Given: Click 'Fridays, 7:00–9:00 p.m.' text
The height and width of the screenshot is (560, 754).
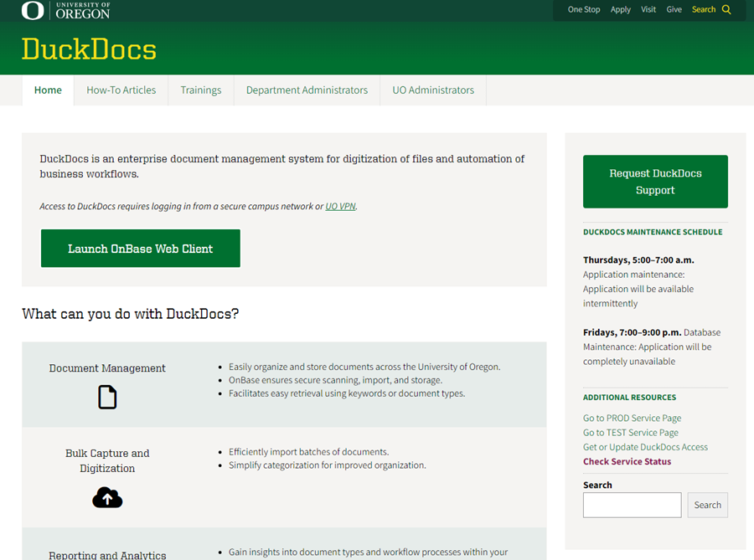Looking at the screenshot, I should coord(632,332).
